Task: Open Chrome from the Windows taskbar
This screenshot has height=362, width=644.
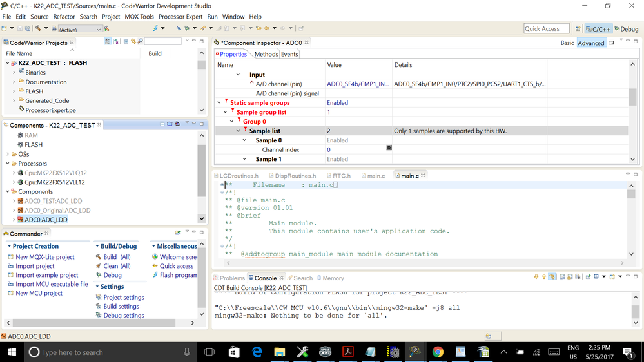Action: [438, 352]
